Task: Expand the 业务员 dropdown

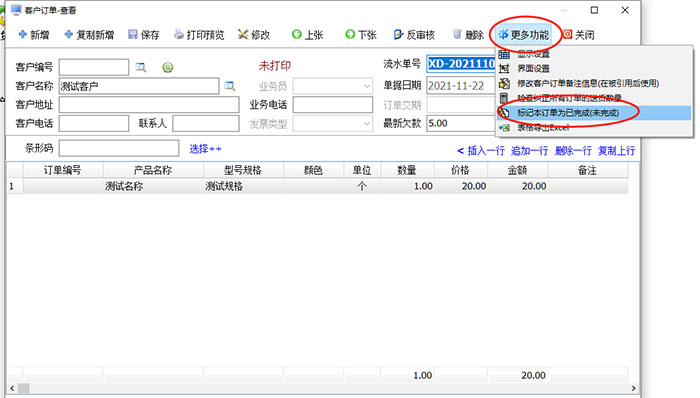Action: [367, 86]
